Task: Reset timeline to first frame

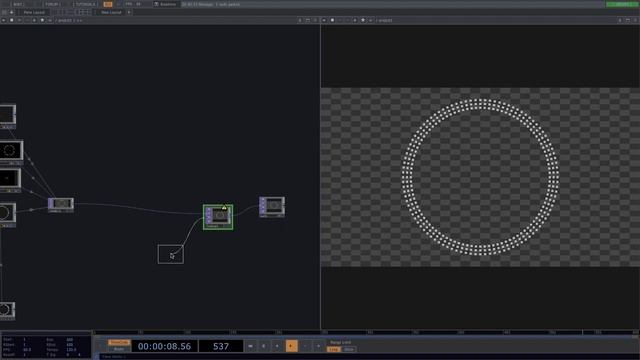Action: click(x=251, y=346)
